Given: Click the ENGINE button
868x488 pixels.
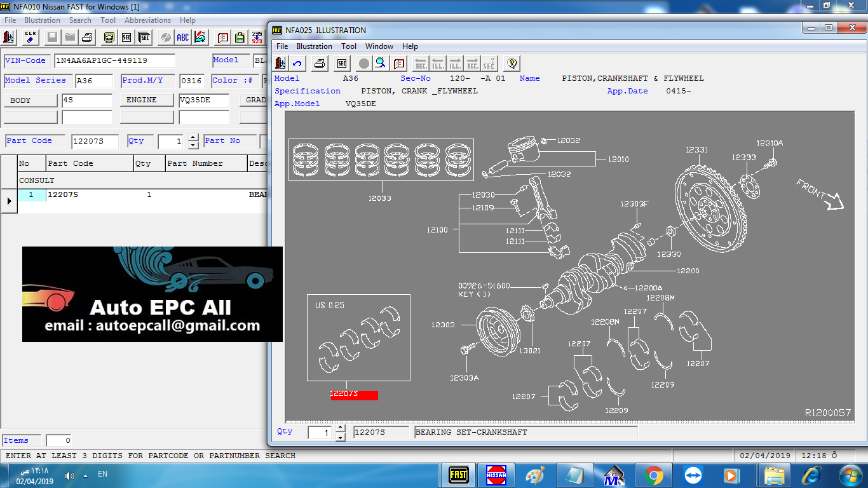Looking at the screenshot, I should click(147, 100).
